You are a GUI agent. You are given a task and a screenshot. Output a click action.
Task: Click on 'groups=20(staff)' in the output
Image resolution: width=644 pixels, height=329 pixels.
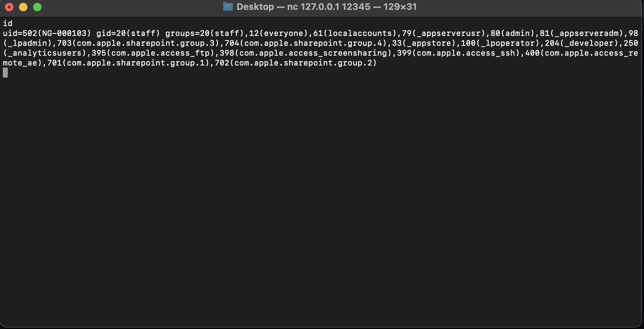[205, 33]
